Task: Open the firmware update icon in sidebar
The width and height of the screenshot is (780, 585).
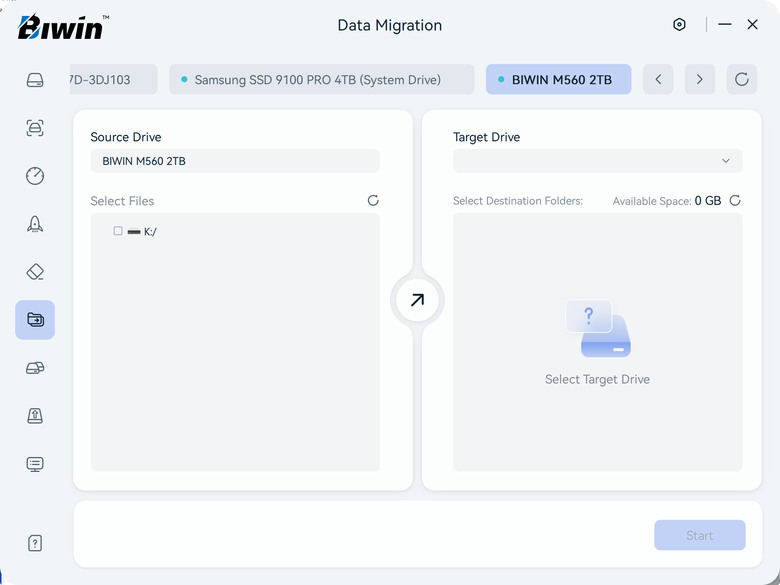Action: click(x=35, y=415)
